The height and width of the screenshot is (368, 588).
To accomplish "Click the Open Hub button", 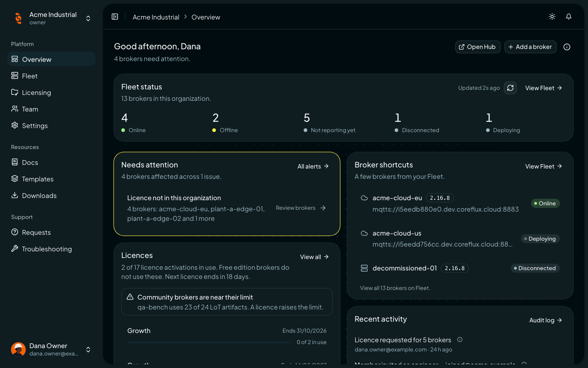I will 478,47.
